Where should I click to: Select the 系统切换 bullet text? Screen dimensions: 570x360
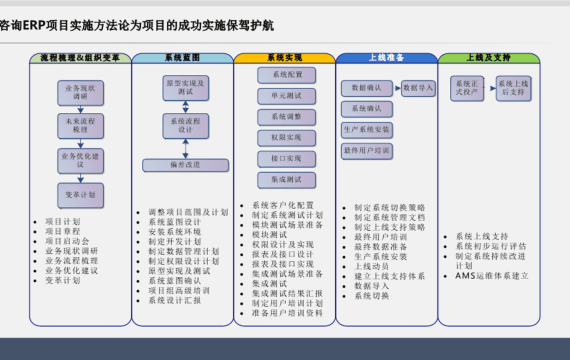pyautogui.click(x=372, y=296)
